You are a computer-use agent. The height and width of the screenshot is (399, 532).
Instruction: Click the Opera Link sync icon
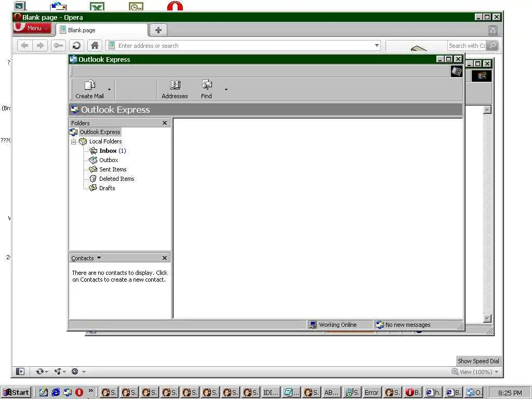42,371
